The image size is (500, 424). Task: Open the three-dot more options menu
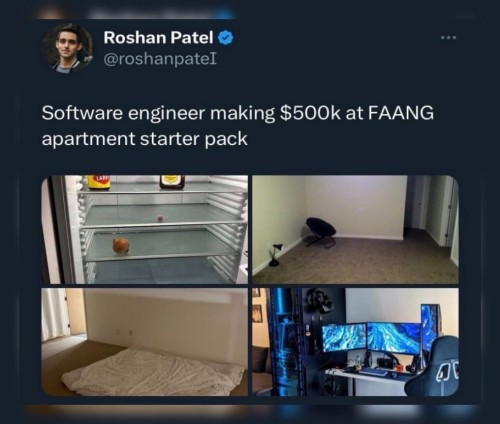(448, 38)
